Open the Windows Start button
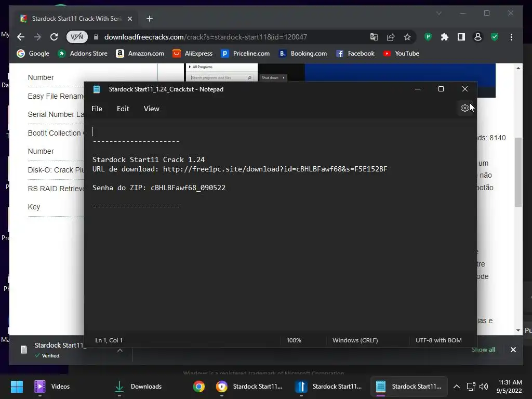Viewport: 532px width, 399px height. (x=17, y=387)
